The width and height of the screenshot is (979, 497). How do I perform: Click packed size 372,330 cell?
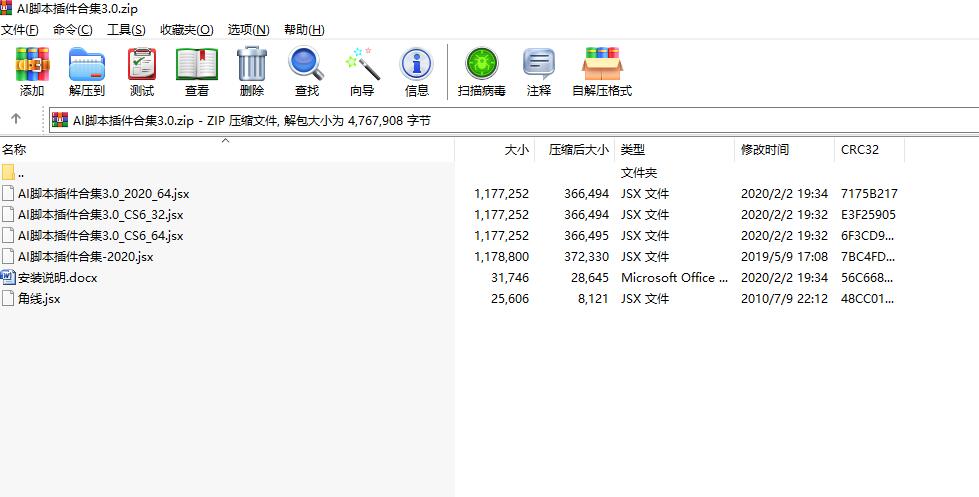586,257
